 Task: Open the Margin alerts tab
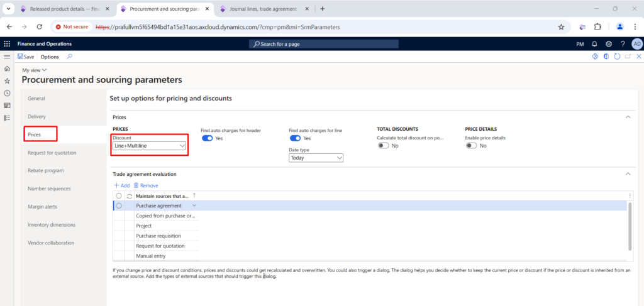click(43, 207)
